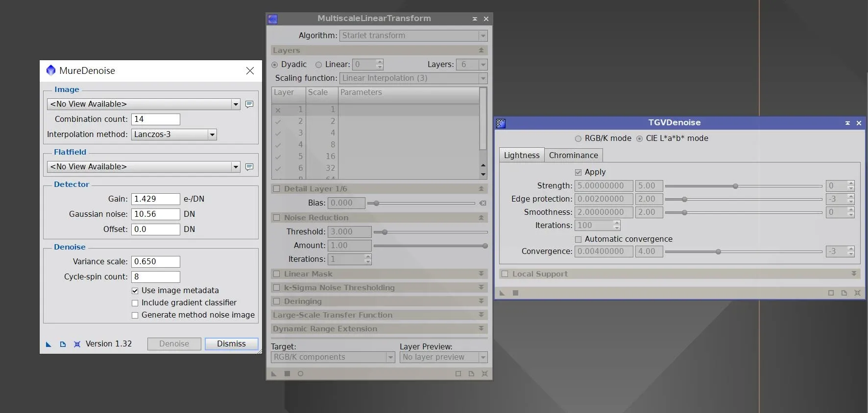Screen dimensions: 868x413
Task: Click the layer list scrollbar down arrow
Action: pos(483,175)
